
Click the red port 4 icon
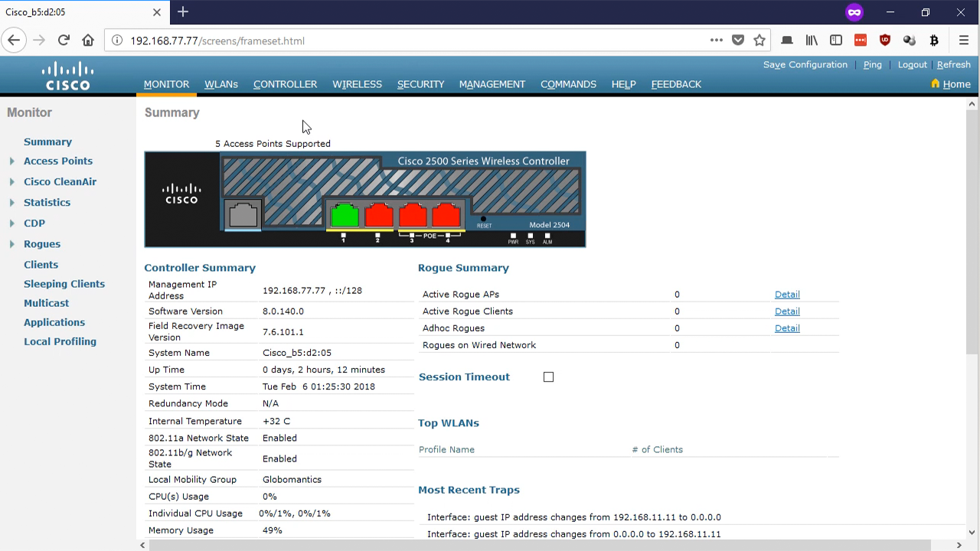(446, 215)
